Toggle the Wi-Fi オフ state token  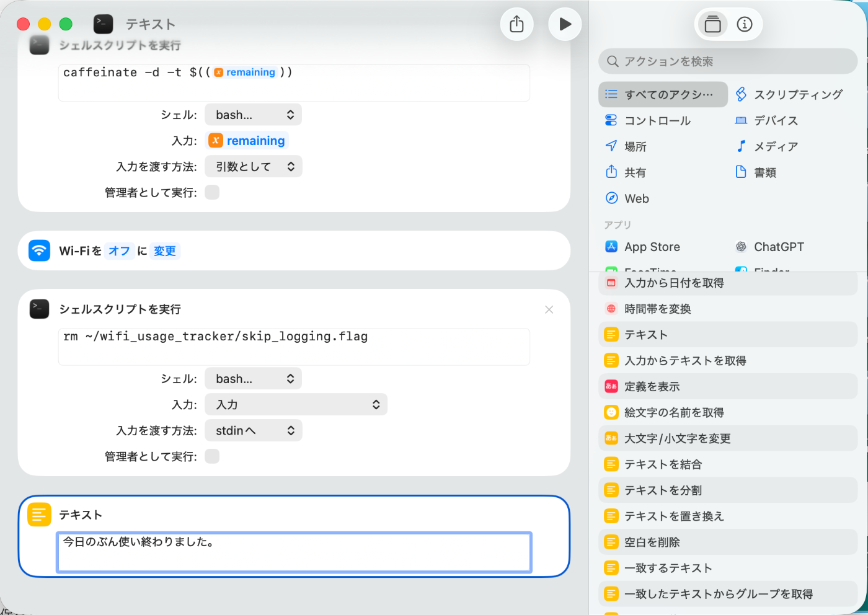119,250
